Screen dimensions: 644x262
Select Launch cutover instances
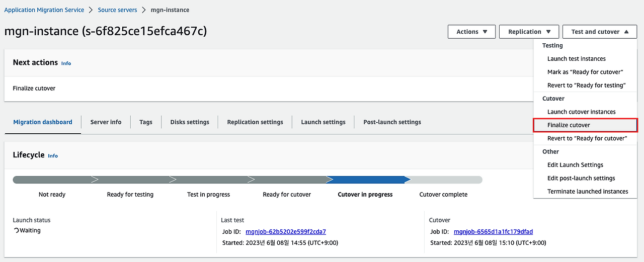(582, 112)
